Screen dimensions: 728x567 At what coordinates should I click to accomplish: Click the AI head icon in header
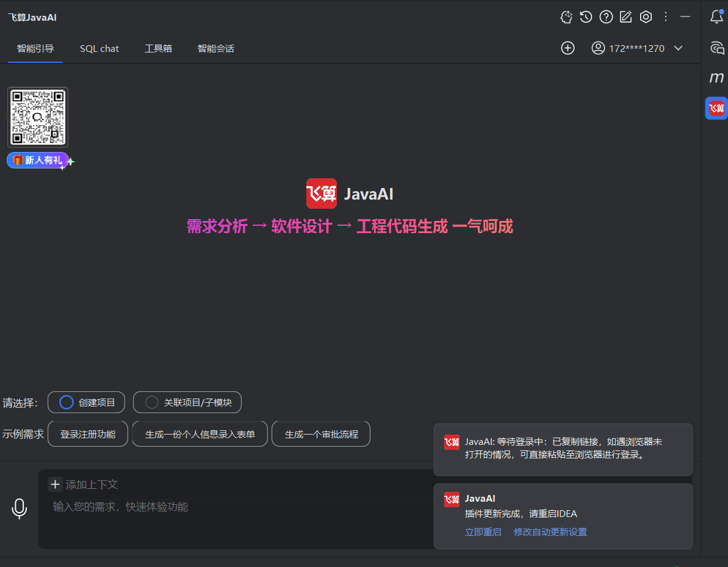click(x=566, y=17)
